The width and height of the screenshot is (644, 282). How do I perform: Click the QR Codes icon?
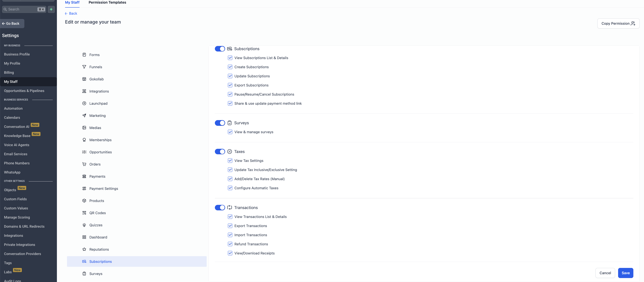pos(84,213)
